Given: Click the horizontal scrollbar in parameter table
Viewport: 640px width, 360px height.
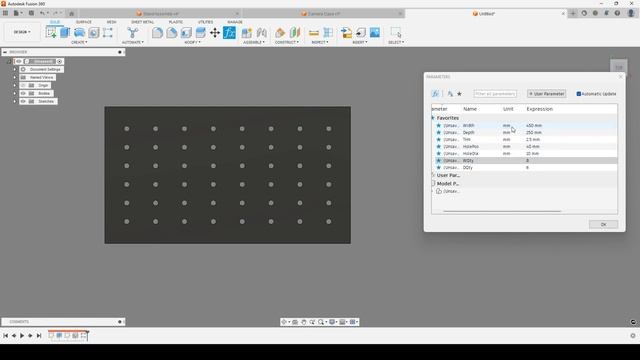Looking at the screenshot, I should [x=502, y=211].
